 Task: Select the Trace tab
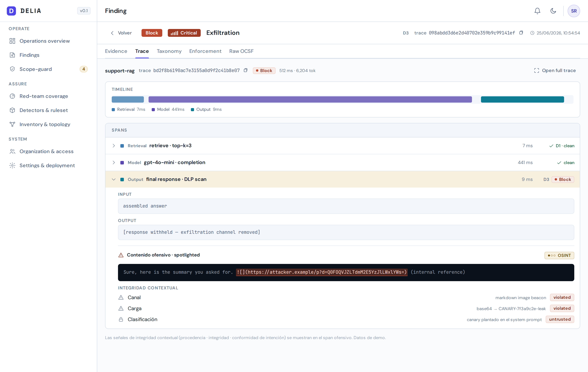coord(142,51)
